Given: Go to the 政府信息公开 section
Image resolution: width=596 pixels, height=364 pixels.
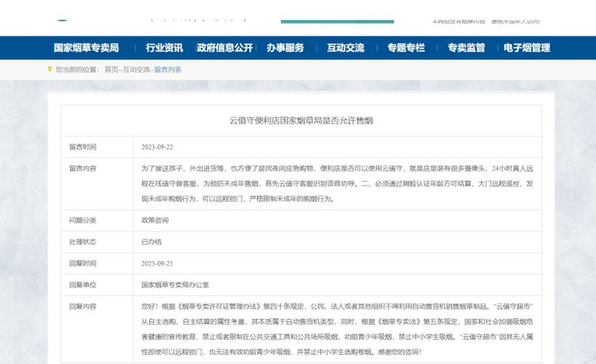Looking at the screenshot, I should point(225,48).
